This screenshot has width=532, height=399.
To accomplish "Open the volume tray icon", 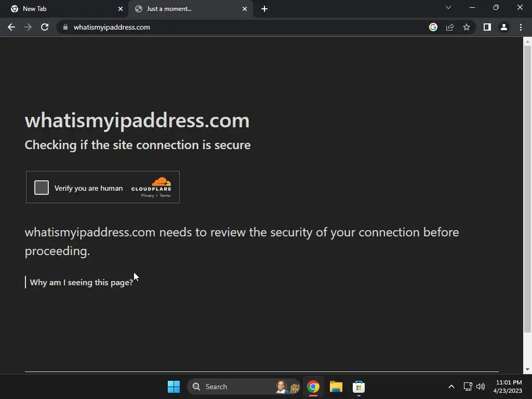I will point(481,387).
